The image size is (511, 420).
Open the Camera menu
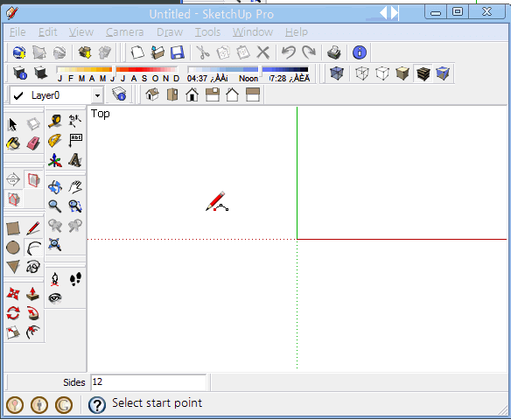tap(124, 31)
